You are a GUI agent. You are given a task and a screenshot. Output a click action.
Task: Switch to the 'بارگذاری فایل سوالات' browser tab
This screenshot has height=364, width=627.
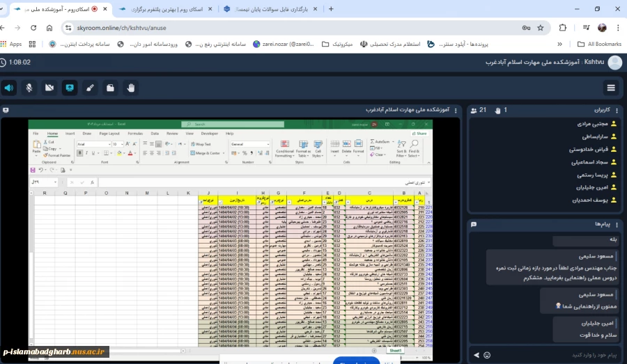click(272, 9)
